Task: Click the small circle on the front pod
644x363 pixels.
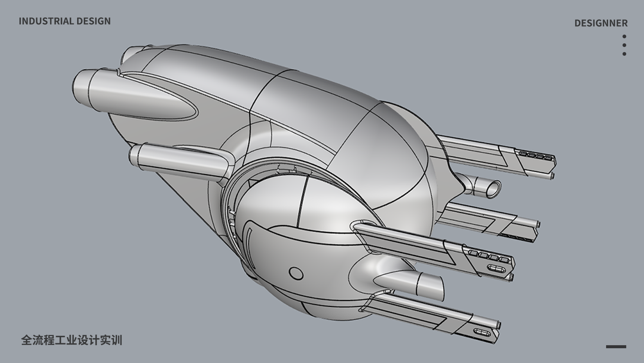Action: click(x=296, y=273)
